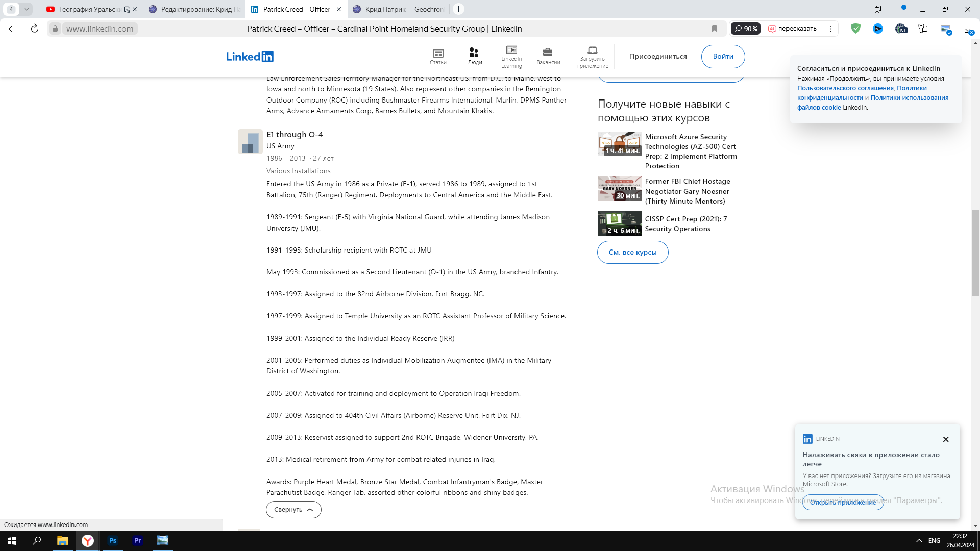The height and width of the screenshot is (551, 980).
Task: Click the LinkedIn logo
Action: 250,56
